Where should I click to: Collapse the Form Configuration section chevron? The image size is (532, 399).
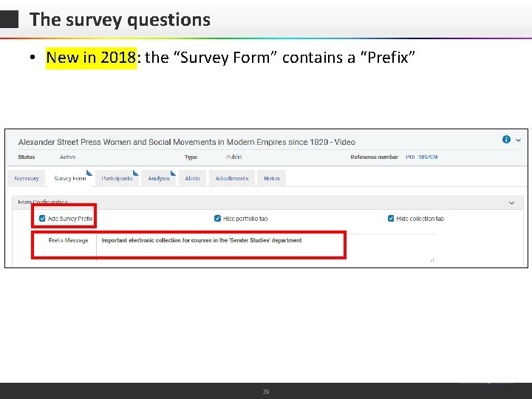pyautogui.click(x=511, y=203)
